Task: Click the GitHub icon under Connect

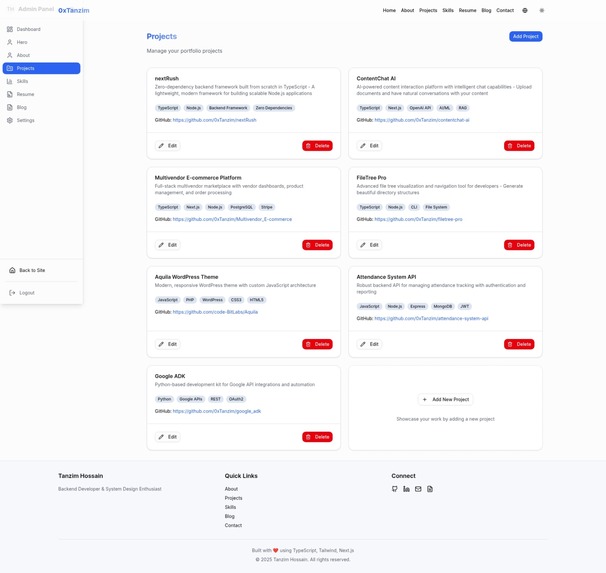Action: 395,489
